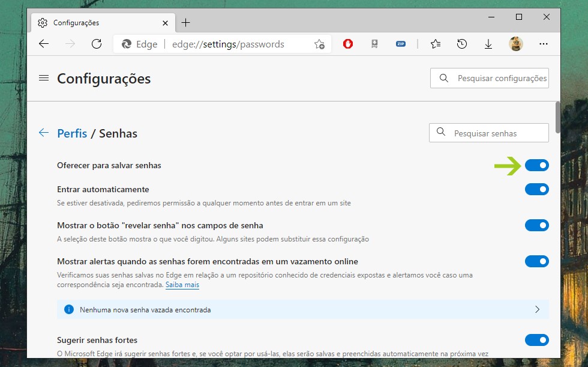Select the Configurações browser tab
Viewport: 588px width, 367px height.
click(103, 23)
